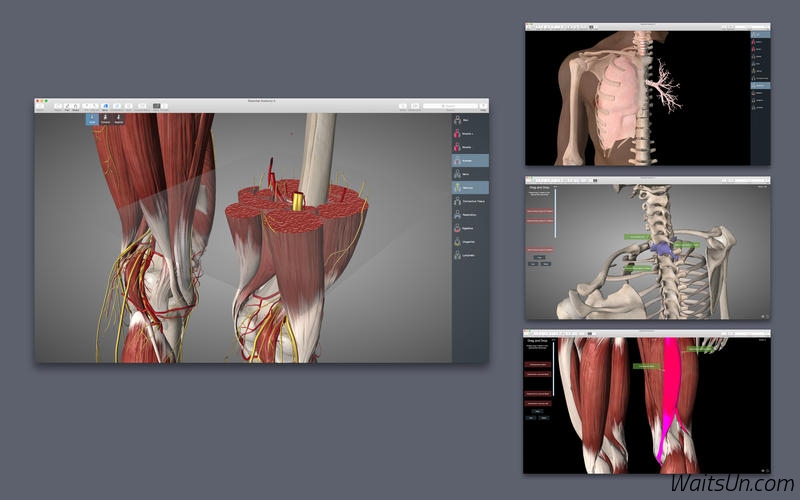
Task: Toggle the highlighted Nervous system row
Action: [470, 188]
